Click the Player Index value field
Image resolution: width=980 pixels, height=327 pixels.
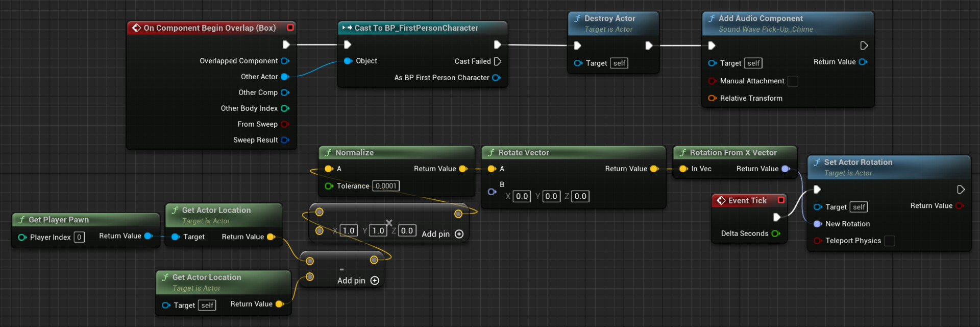[x=79, y=237]
